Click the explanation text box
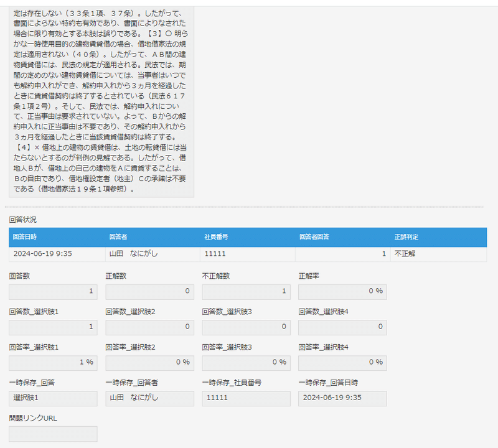The image size is (498, 448). click(101, 101)
